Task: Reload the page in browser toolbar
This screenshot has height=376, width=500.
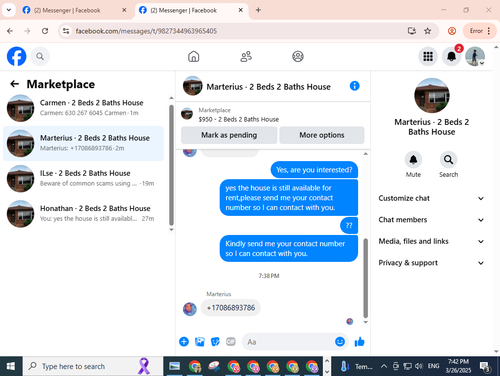Action: [45, 31]
